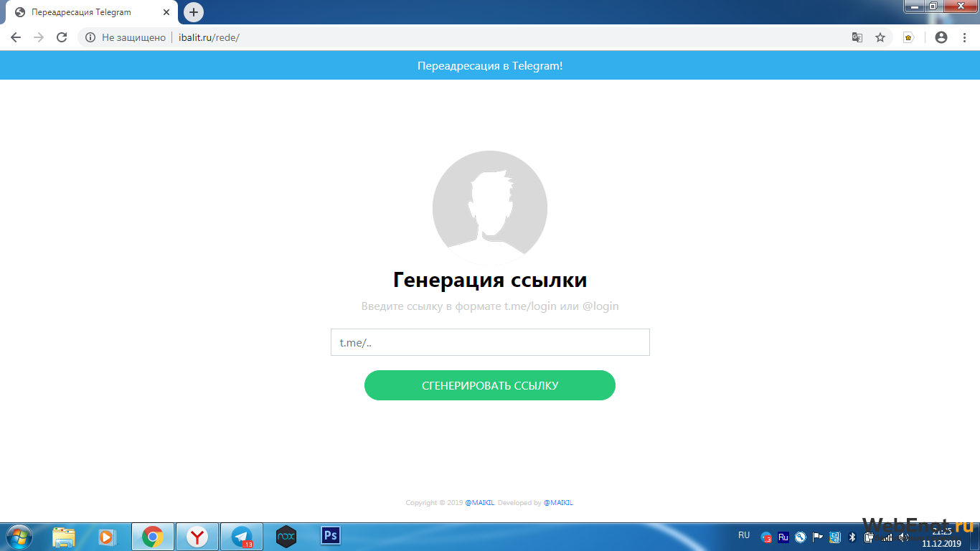Click the taskbar clock and date
Viewport: 980px width, 551px height.
click(x=941, y=537)
